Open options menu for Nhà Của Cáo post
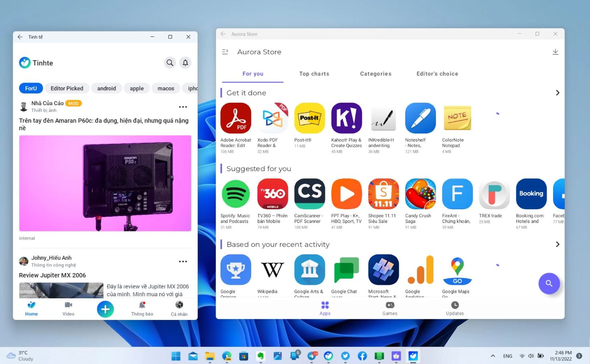This screenshot has width=590, height=364. (183, 107)
